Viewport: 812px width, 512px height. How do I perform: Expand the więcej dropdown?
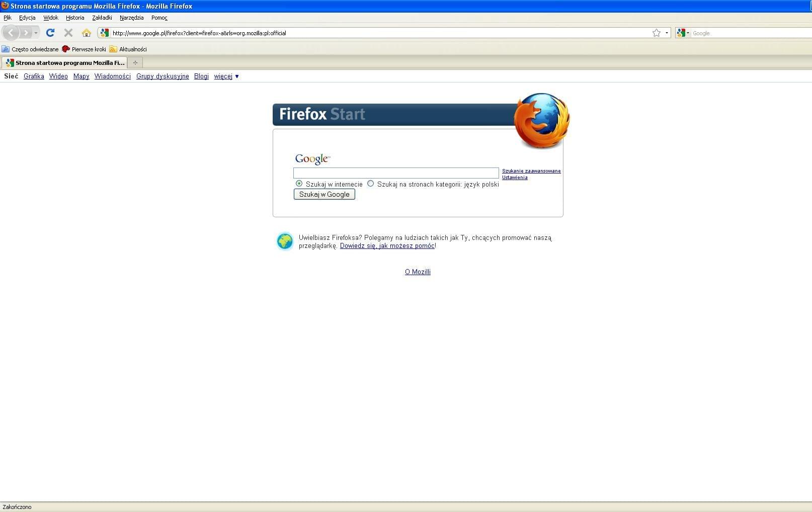point(226,76)
